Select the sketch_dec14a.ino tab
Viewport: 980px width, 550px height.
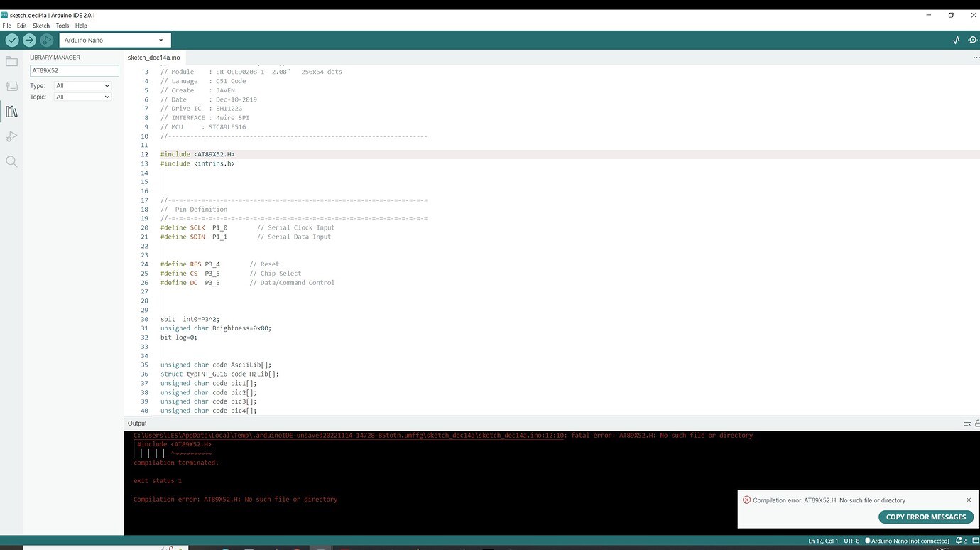pyautogui.click(x=155, y=58)
